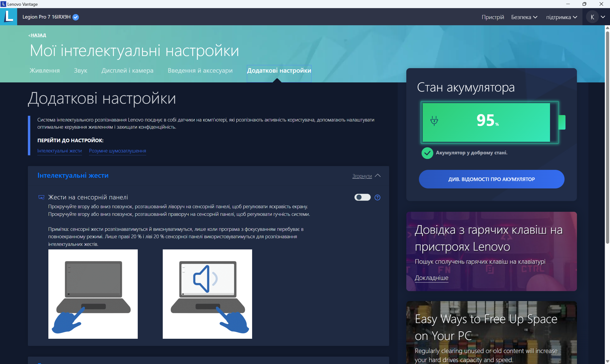Screen dimensions: 610x364
Task: Enable the Жести на сенсорній панелі toggle
Action: click(362, 197)
